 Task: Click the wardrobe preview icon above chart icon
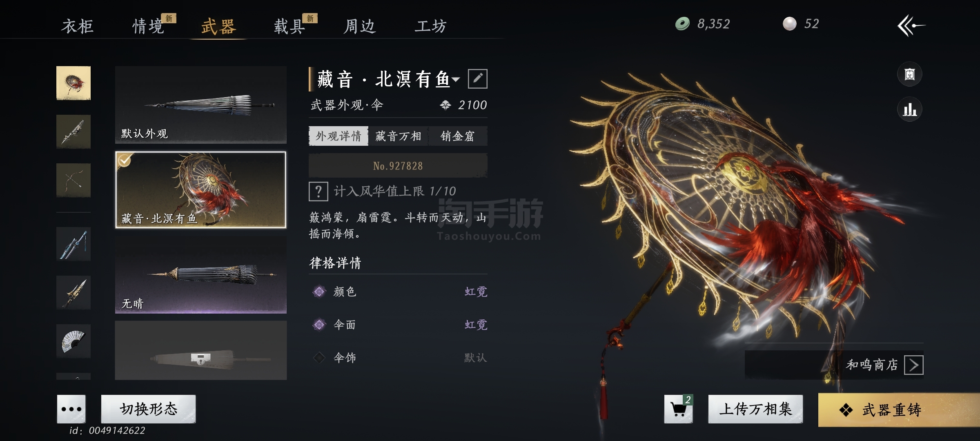point(909,74)
